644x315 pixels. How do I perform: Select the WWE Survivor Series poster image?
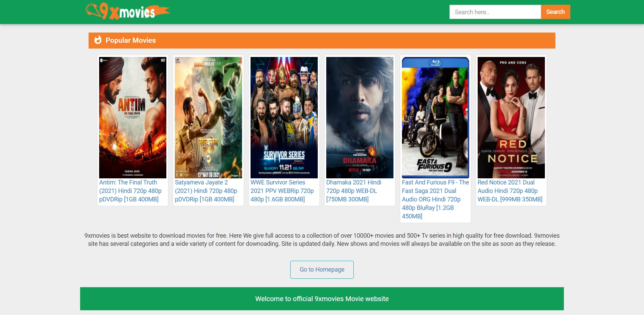(284, 117)
